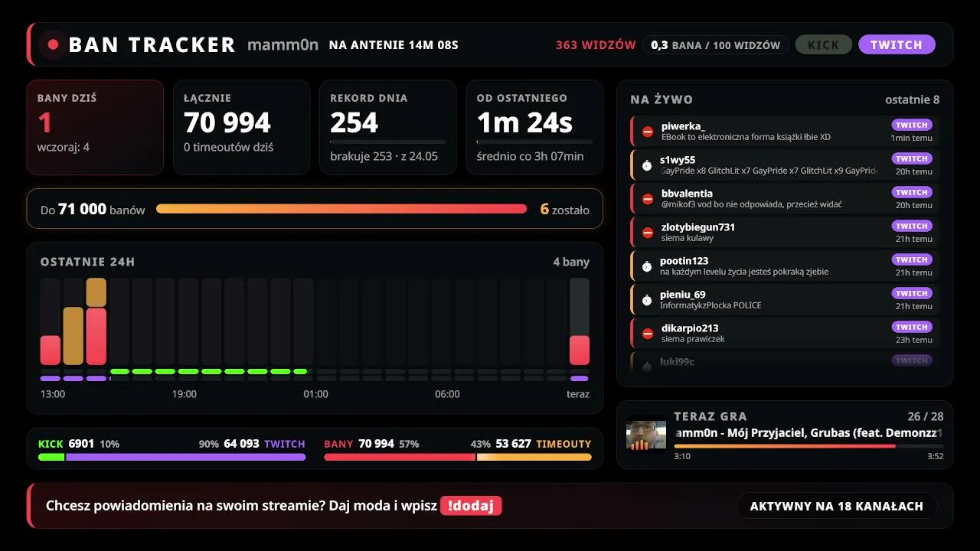This screenshot has height=551, width=980.
Task: Click the mamm0n channel name in header
Action: [283, 44]
